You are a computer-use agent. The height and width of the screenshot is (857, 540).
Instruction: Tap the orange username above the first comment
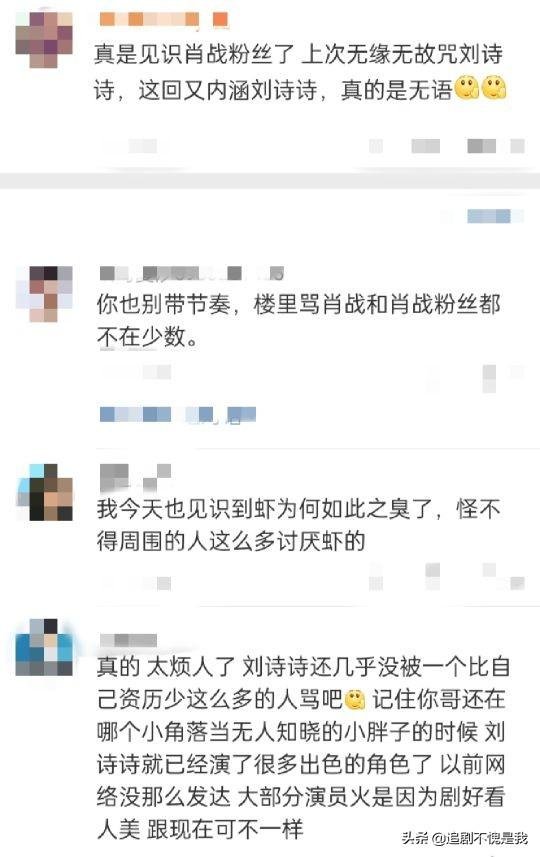[163, 20]
